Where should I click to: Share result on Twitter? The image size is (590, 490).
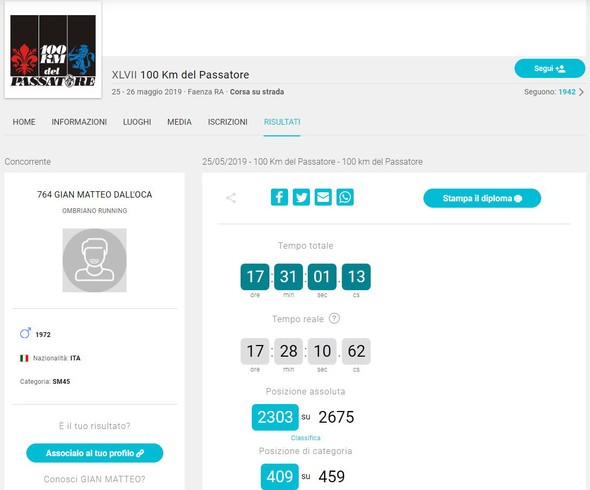coord(301,197)
